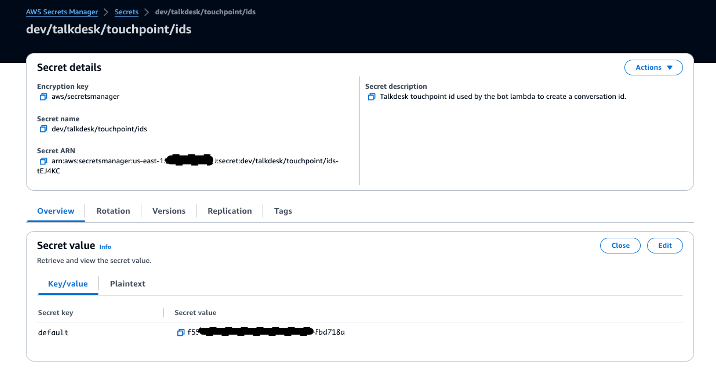Click the 'default' secret key cell
The image size is (716, 370).
53,333
